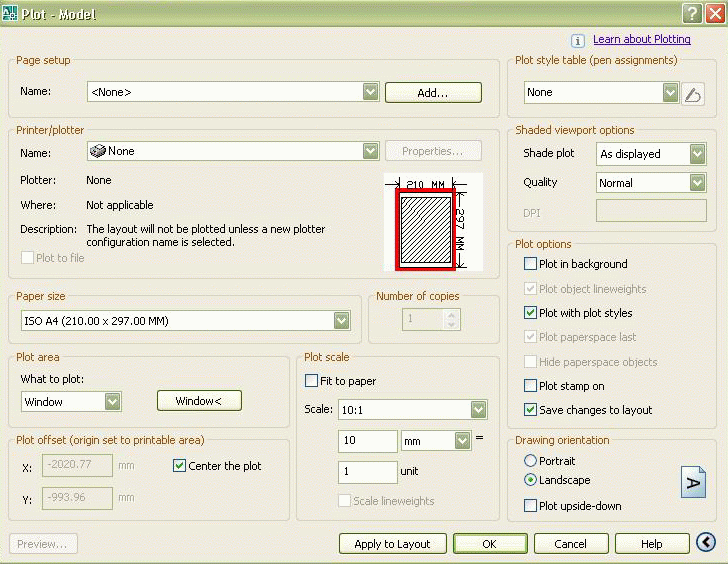Enable Fit to paper checkbox
This screenshot has height=564, width=728.
click(312, 381)
